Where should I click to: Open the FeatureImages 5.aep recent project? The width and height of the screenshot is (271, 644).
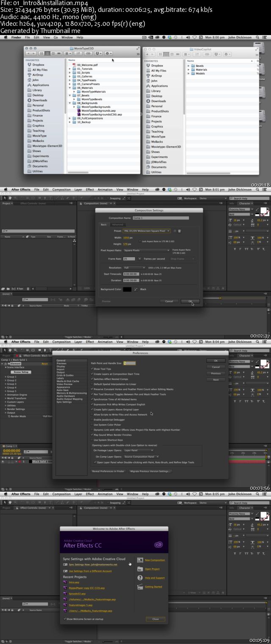pyautogui.click(x=80, y=605)
